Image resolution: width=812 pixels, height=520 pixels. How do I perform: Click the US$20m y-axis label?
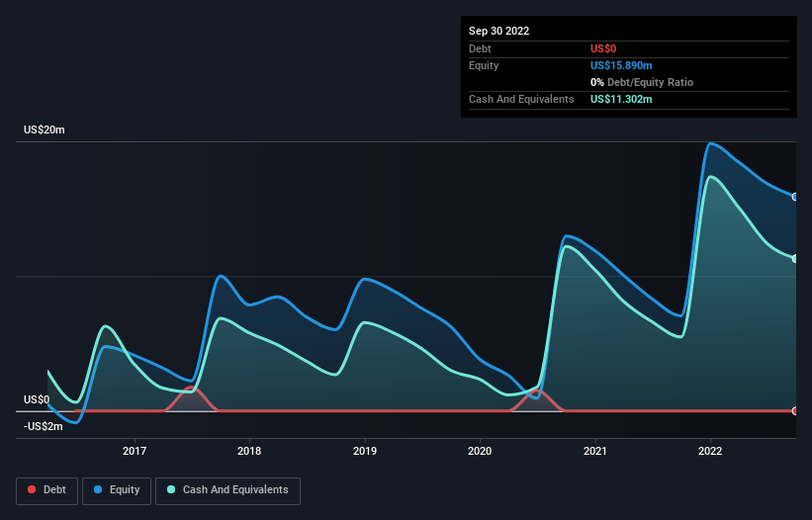coord(45,130)
